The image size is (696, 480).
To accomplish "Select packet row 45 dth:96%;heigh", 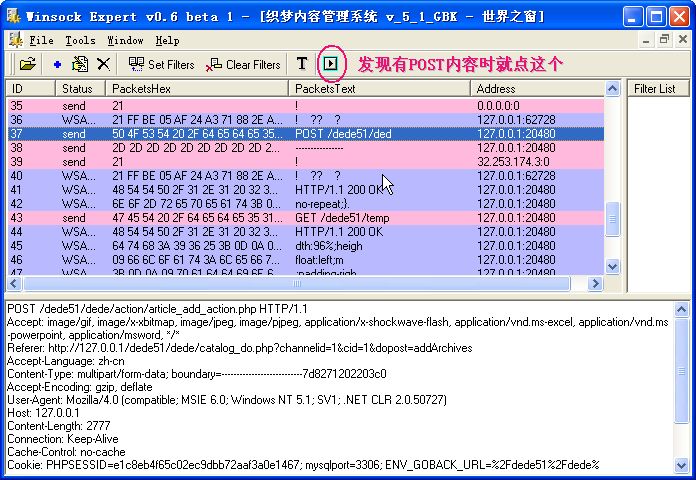I will coord(306,246).
